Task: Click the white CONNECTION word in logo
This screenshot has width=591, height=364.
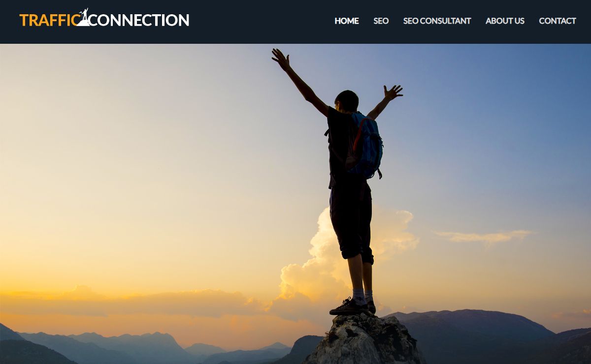Action: tap(139, 20)
